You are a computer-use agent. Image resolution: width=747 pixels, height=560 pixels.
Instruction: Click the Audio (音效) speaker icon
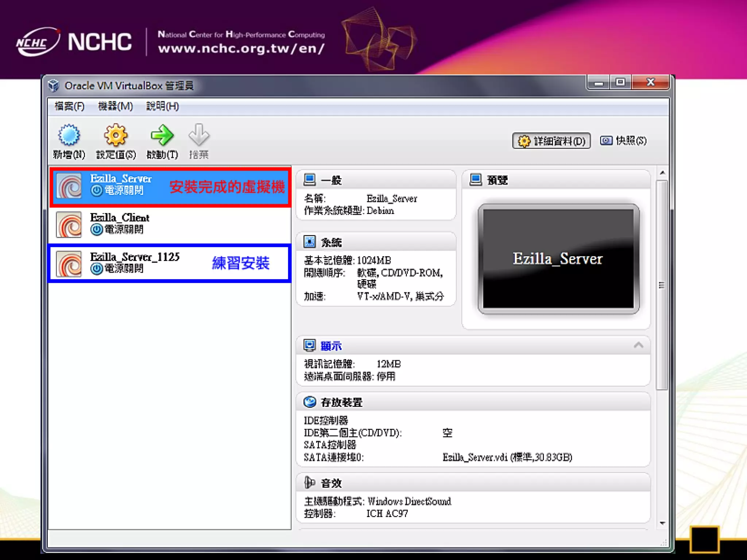pos(310,483)
